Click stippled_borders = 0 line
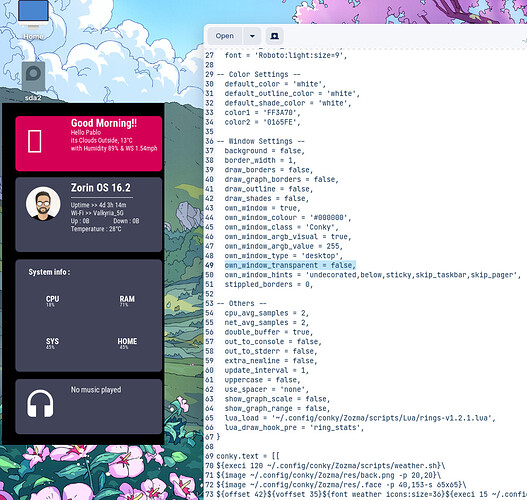This screenshot has height=500, width=527. click(269, 284)
